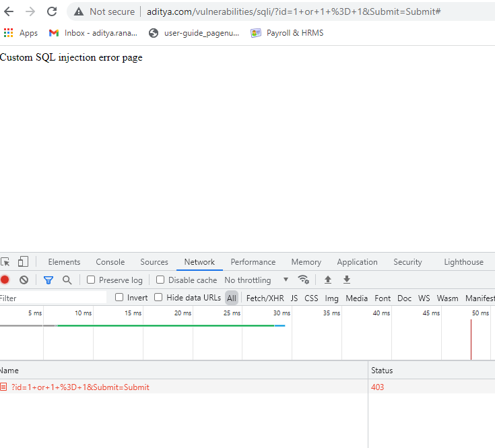Image resolution: width=495 pixels, height=448 pixels.
Task: Toggle the network filter funnel icon
Action: [x=48, y=280]
